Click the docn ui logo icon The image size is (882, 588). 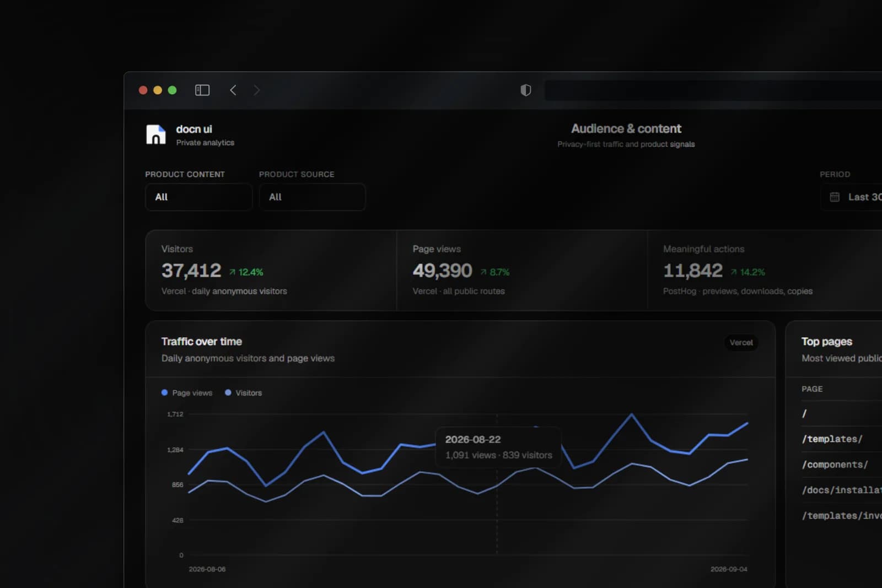click(x=156, y=134)
